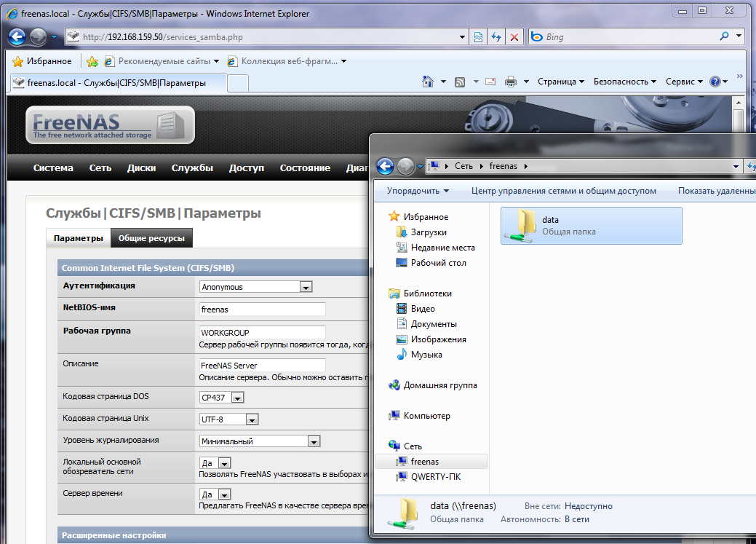Screen dimensions: 756x544
Task: Click the IE page scrollbar up arrow
Action: click(x=738, y=103)
